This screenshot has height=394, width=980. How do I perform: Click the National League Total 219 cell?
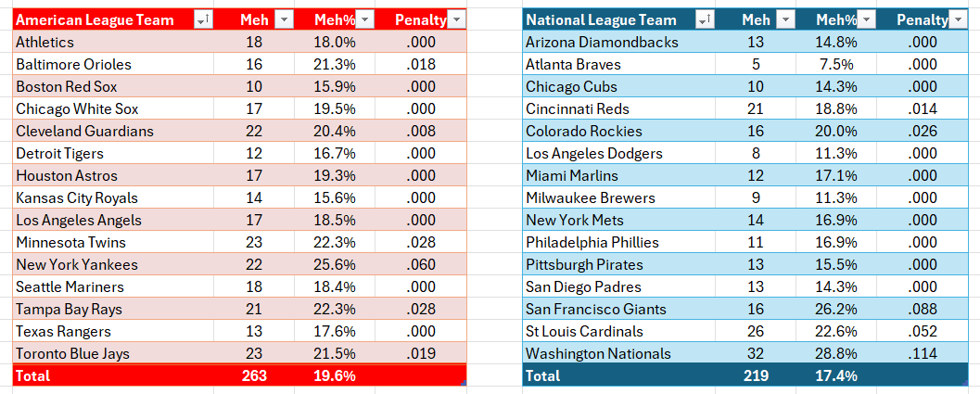click(x=756, y=375)
